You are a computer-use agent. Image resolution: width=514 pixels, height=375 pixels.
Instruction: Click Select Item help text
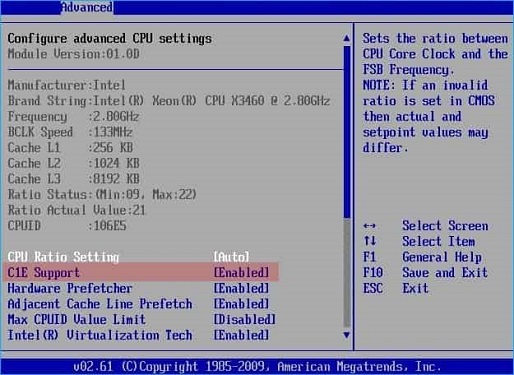pos(439,241)
